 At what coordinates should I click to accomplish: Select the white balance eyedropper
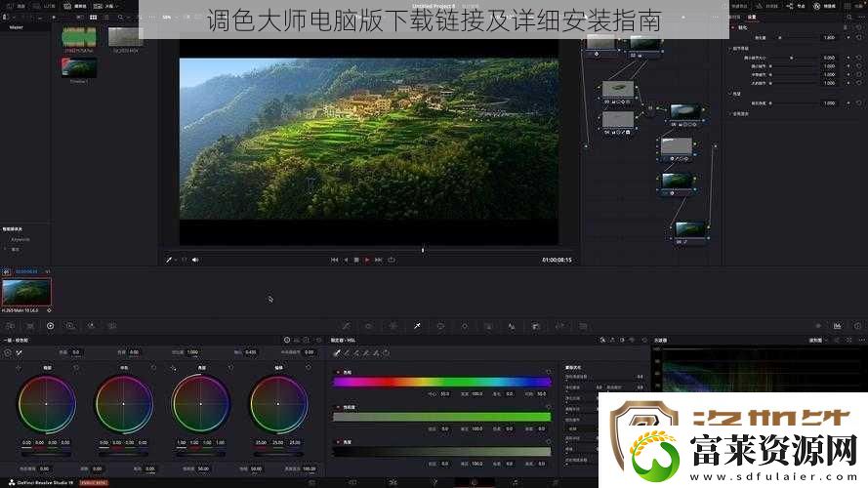[x=20, y=352]
